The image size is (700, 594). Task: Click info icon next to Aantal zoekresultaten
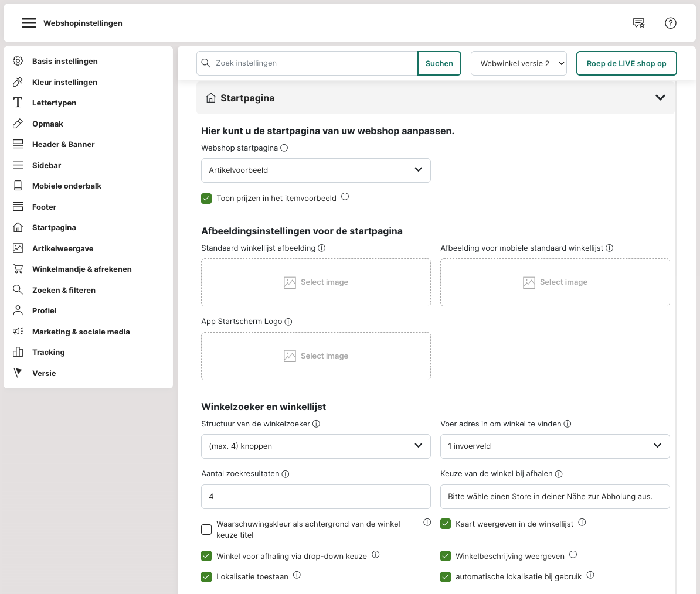[x=286, y=474]
